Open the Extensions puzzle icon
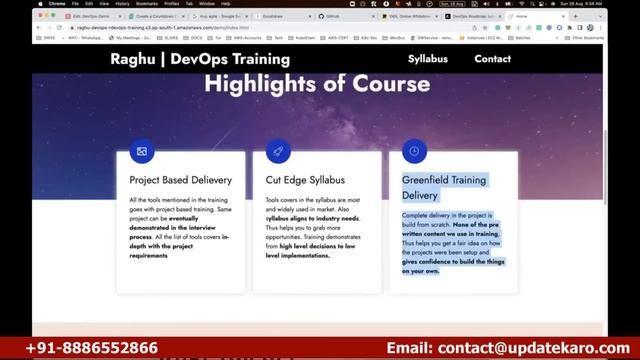640x360 pixels. click(569, 28)
